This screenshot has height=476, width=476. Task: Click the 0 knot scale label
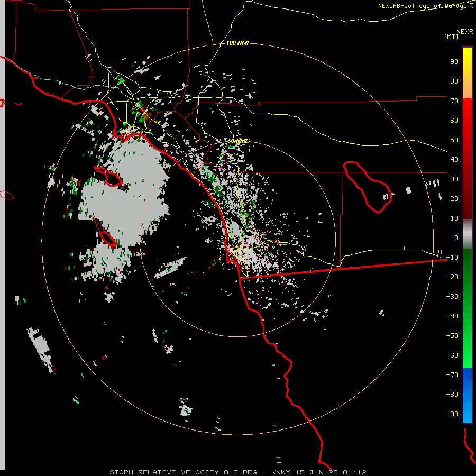coord(456,237)
